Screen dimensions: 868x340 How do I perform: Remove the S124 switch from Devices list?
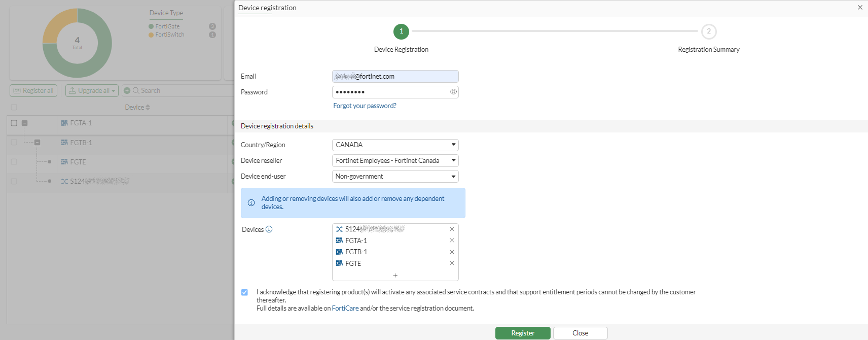[452, 229]
